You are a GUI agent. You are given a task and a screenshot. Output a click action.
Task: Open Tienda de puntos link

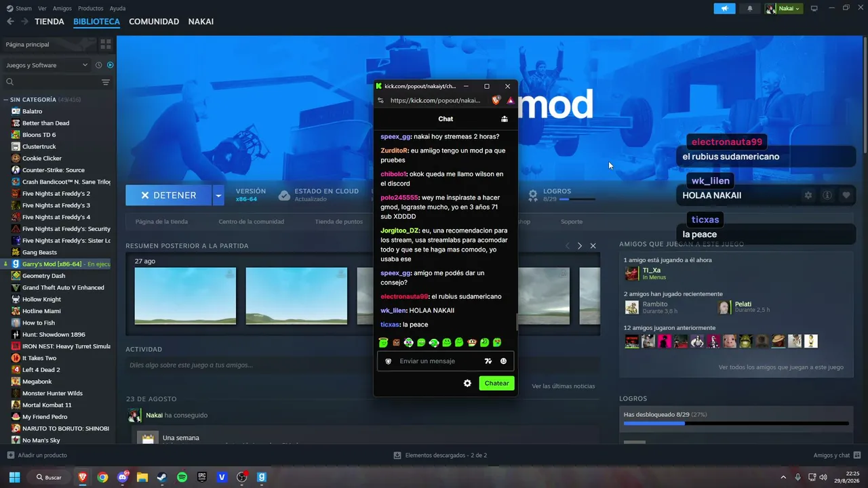click(338, 222)
